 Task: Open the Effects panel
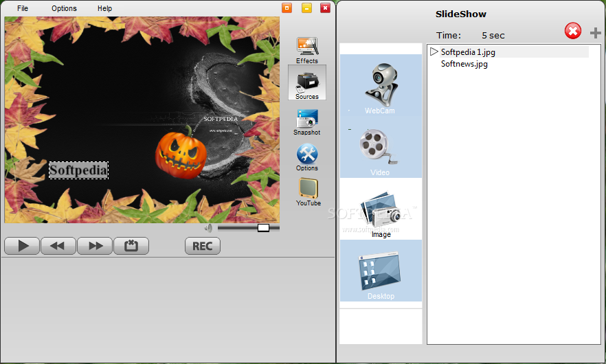307,50
